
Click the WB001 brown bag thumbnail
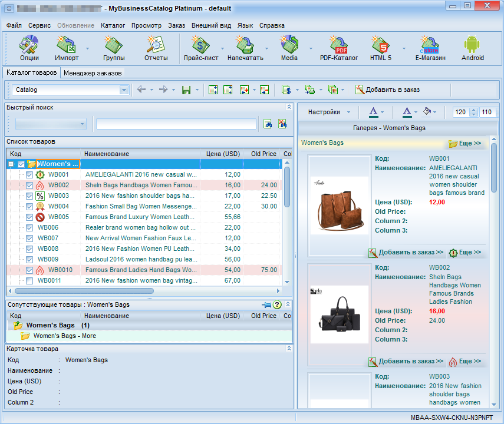pos(340,206)
